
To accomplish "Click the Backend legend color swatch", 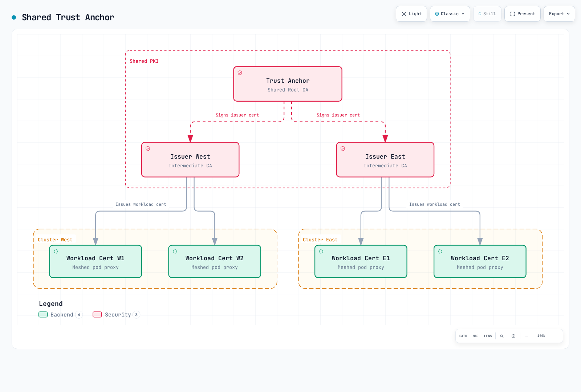I will tap(43, 315).
